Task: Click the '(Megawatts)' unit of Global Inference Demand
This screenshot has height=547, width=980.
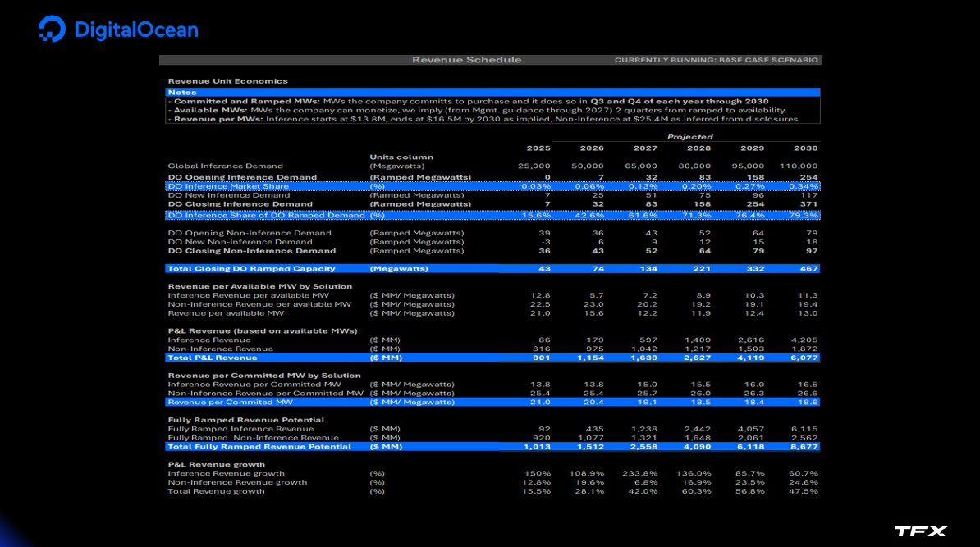Action: point(397,166)
